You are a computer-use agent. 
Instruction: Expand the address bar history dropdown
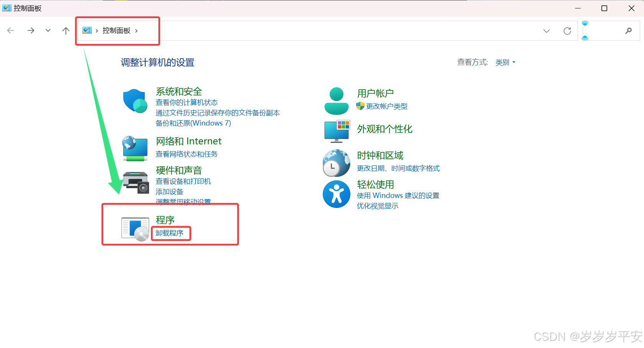(x=547, y=31)
